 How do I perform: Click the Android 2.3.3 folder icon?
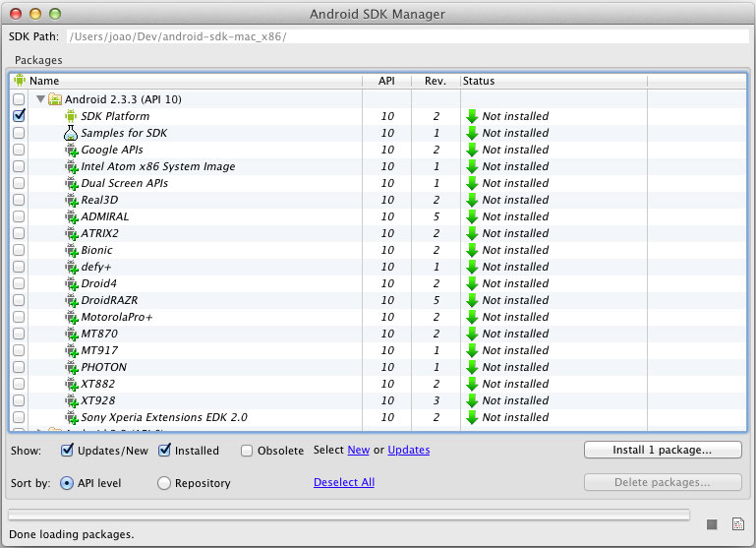coord(55,99)
